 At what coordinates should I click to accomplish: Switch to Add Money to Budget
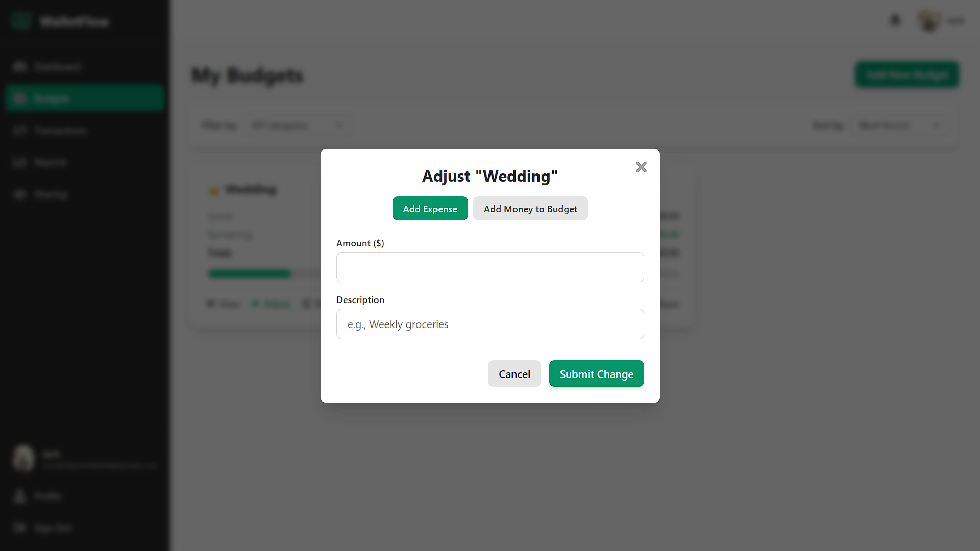530,209
